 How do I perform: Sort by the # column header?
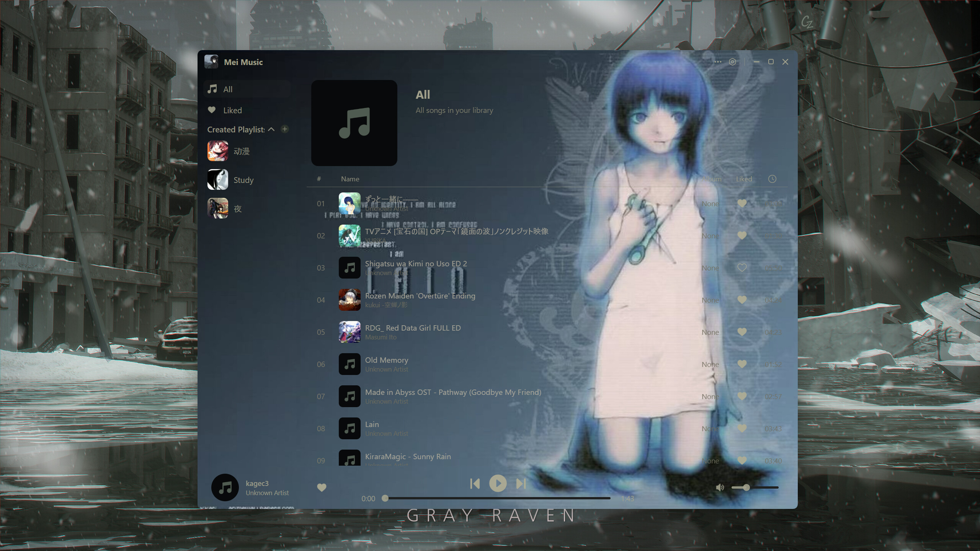(x=319, y=179)
